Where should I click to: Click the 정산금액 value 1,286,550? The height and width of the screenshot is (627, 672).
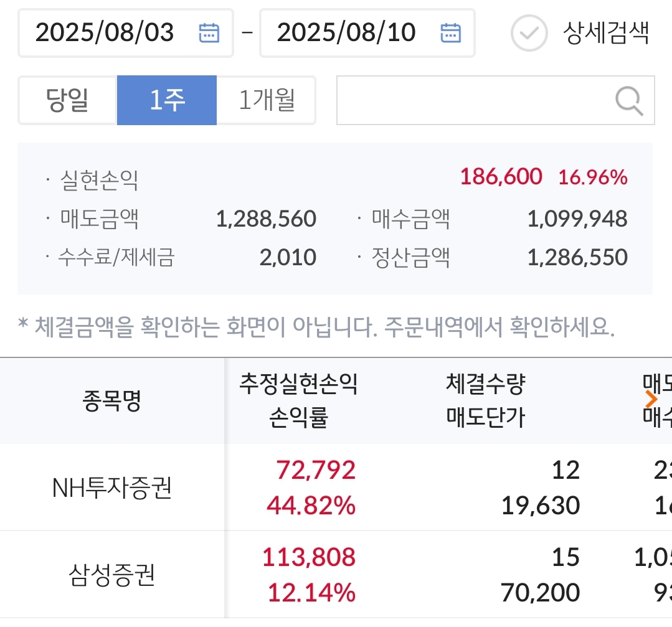[577, 257]
